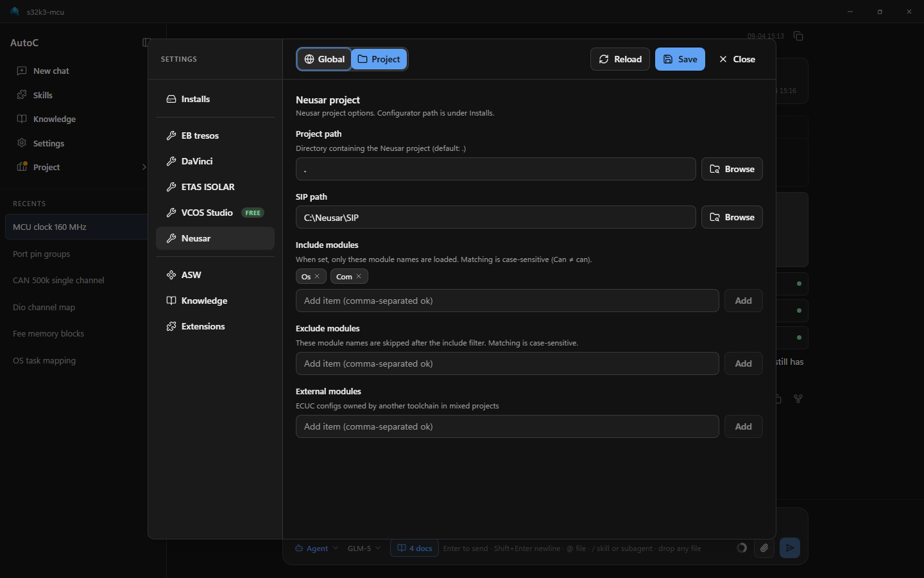
Task: Select the Neusar settings section
Action: (215, 238)
